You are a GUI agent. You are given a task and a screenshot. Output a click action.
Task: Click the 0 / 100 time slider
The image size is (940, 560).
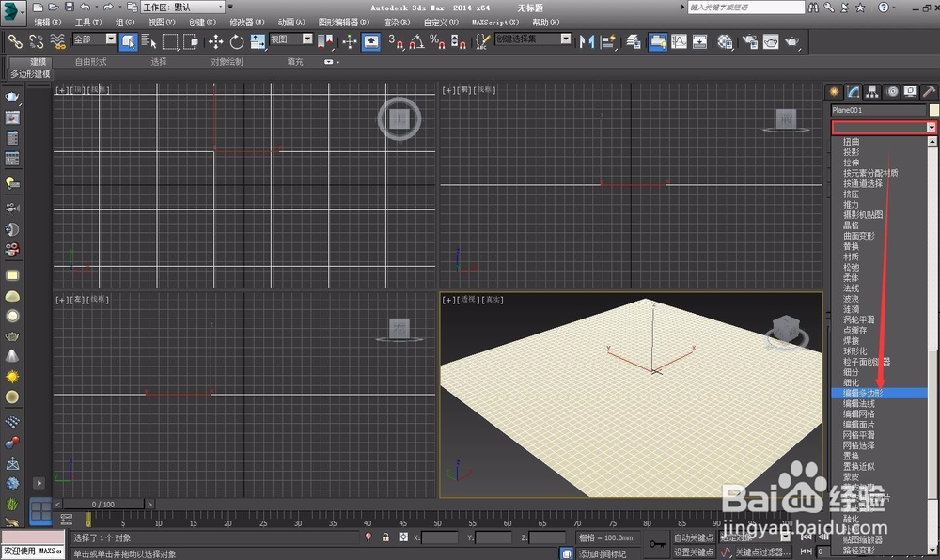tap(103, 505)
